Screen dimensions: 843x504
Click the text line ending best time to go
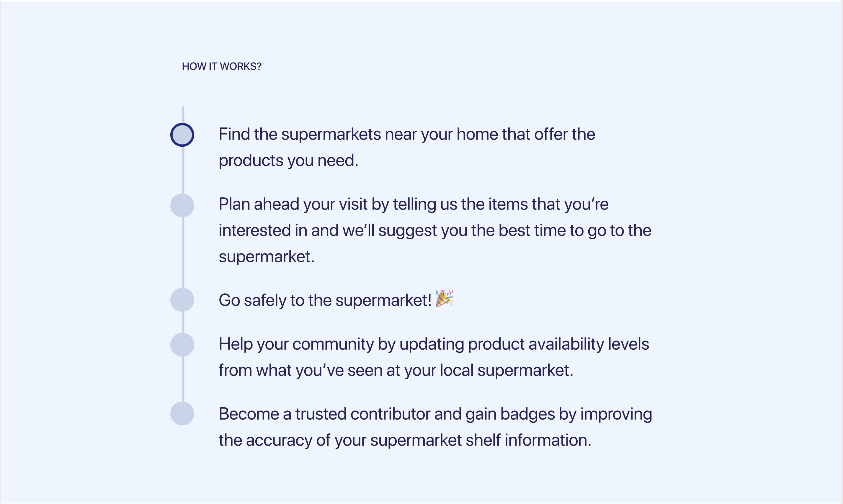[x=435, y=230]
